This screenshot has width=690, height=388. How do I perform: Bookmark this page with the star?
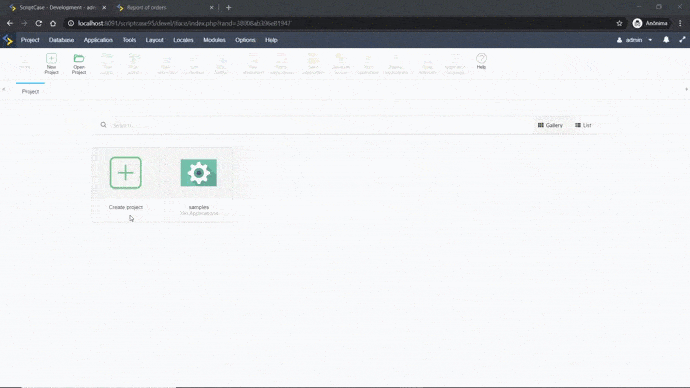pos(619,23)
